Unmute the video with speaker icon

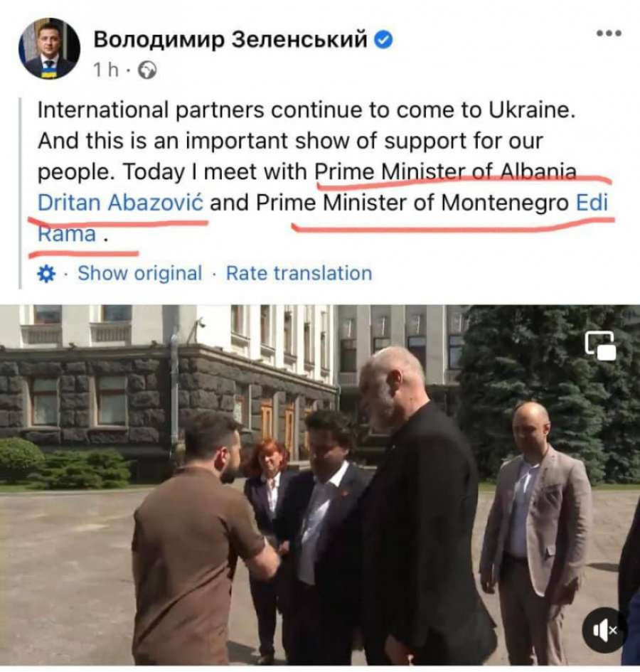604,630
